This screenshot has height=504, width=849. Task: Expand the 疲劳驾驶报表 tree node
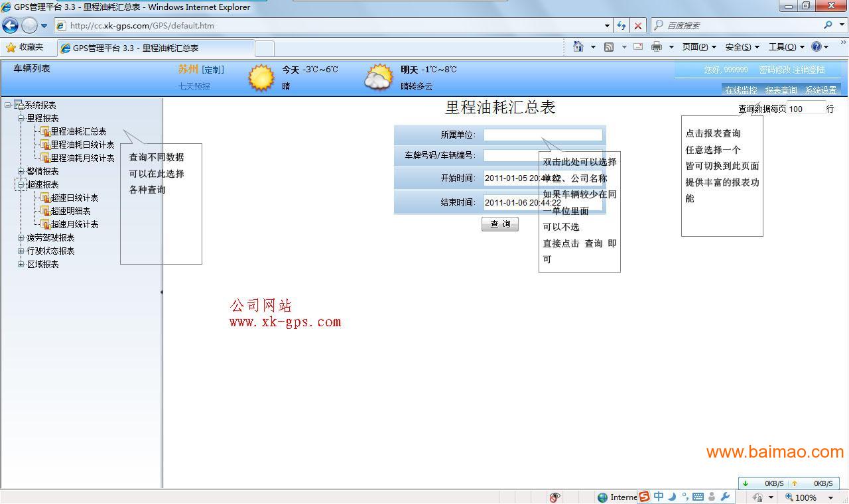21,237
